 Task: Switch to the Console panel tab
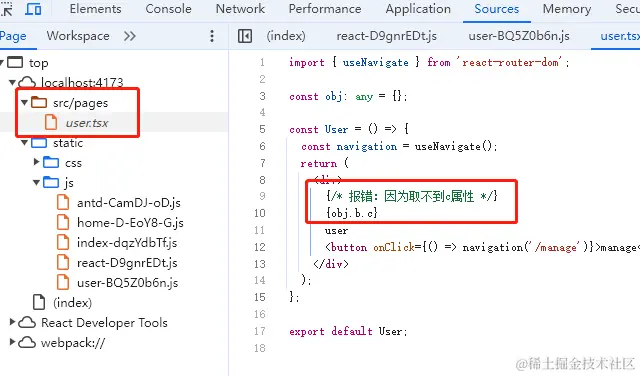168,9
